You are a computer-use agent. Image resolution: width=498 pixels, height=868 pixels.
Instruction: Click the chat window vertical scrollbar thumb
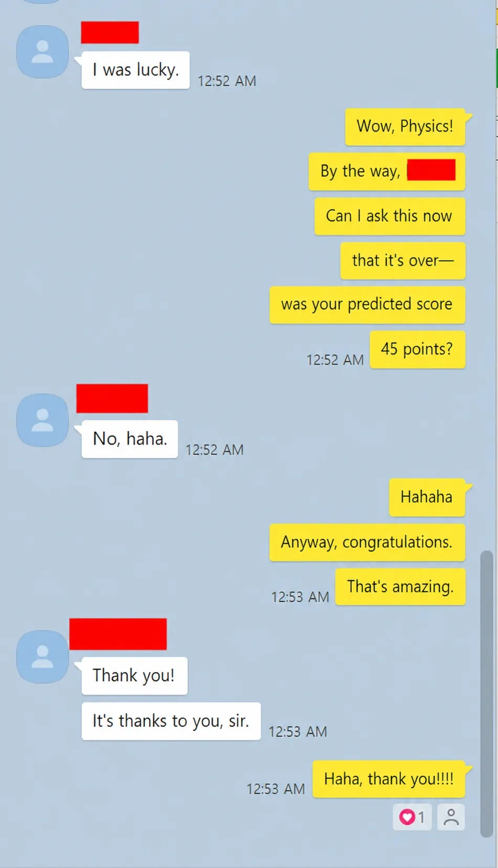coord(486,694)
